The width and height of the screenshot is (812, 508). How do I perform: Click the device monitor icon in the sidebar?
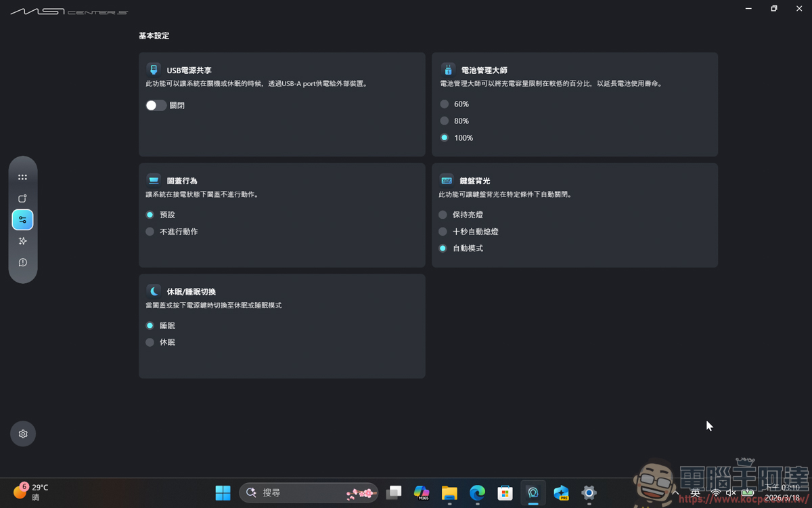tap(22, 198)
